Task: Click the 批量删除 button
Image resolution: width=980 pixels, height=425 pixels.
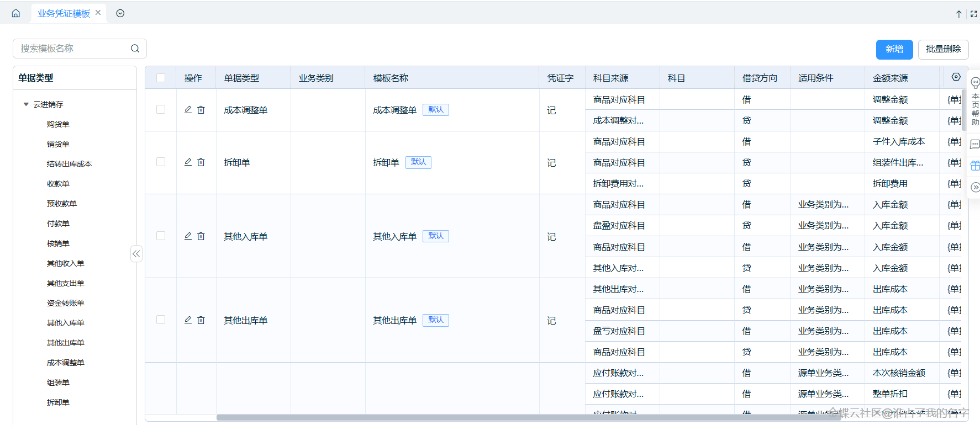Action: point(943,49)
